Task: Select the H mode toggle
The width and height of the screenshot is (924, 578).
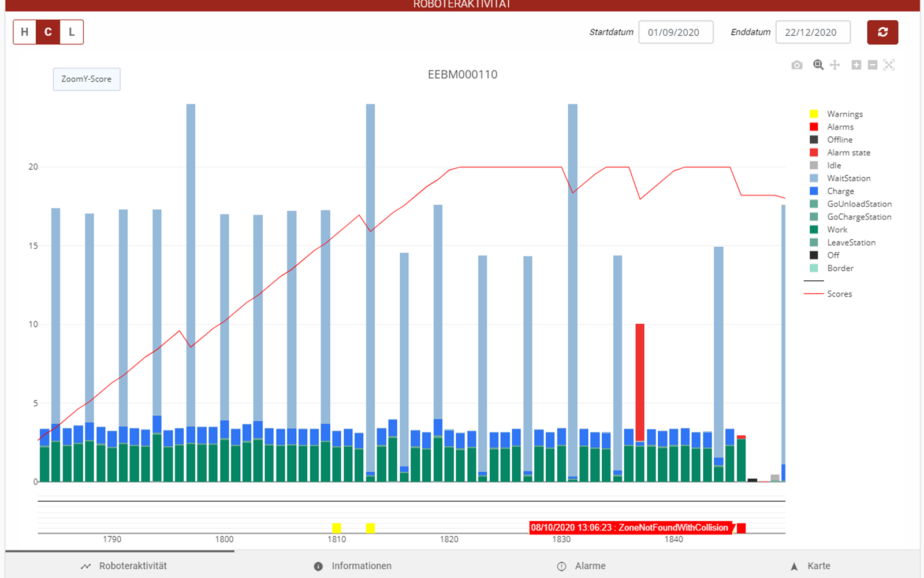Action: [x=25, y=32]
